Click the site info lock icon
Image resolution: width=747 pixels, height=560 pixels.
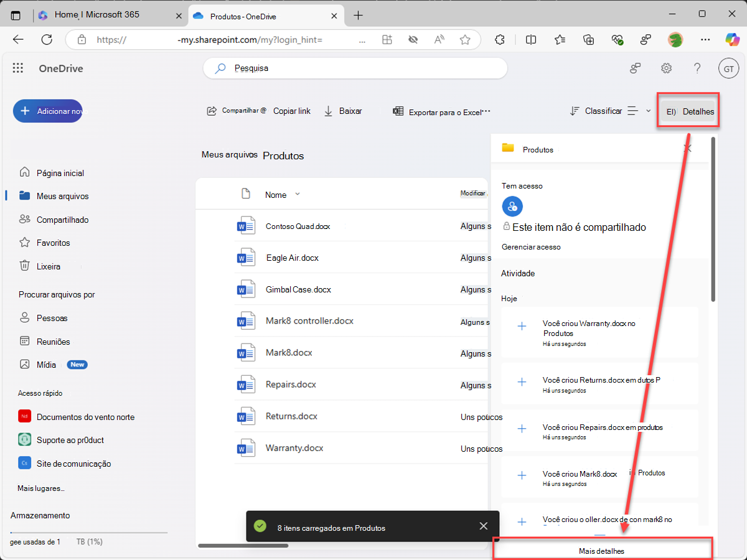point(82,40)
